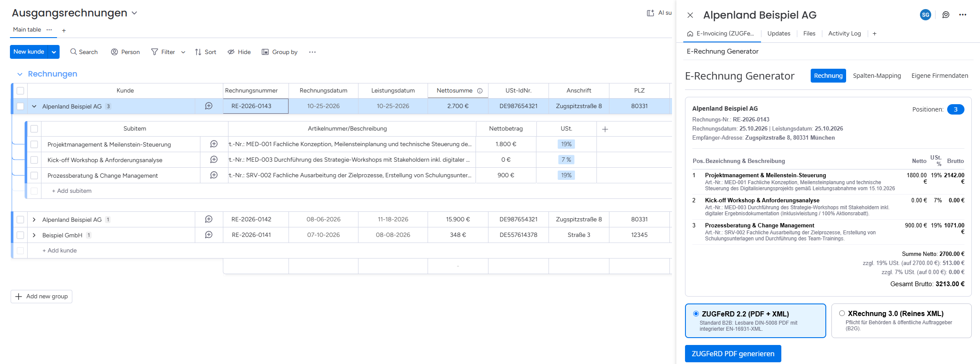
Task: Expand subitems of Beispiel GmbH
Action: 34,235
